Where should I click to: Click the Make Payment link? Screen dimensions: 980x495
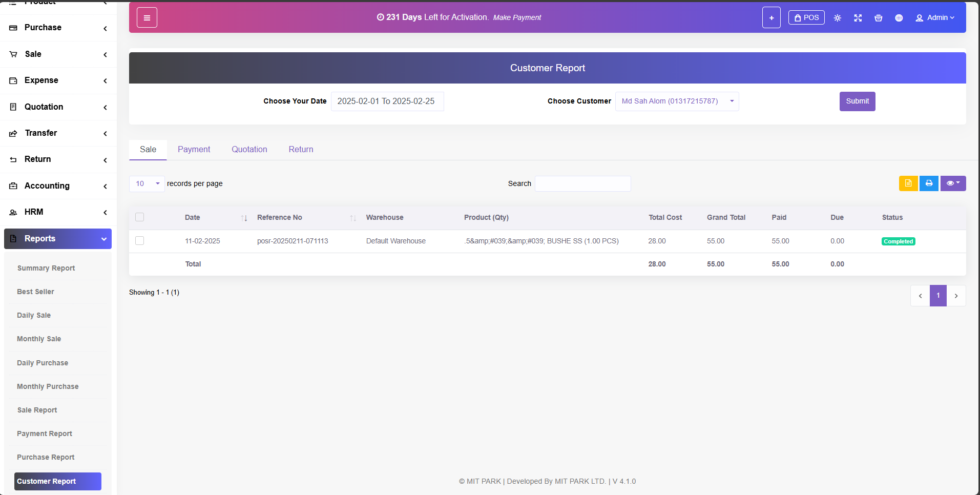click(x=517, y=17)
